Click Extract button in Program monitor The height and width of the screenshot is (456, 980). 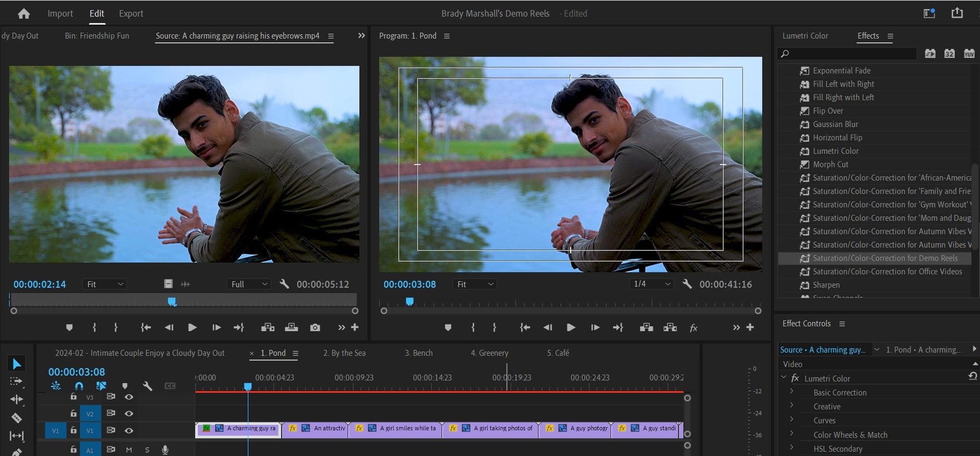point(670,327)
